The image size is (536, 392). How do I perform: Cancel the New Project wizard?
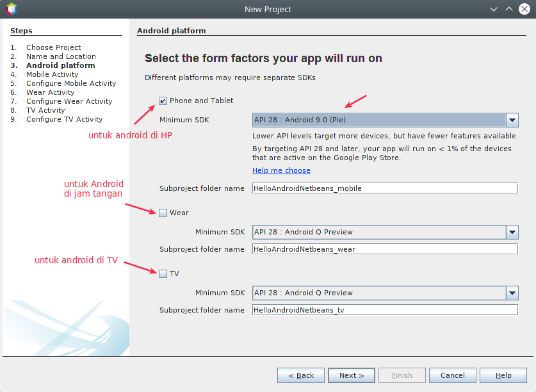point(452,375)
